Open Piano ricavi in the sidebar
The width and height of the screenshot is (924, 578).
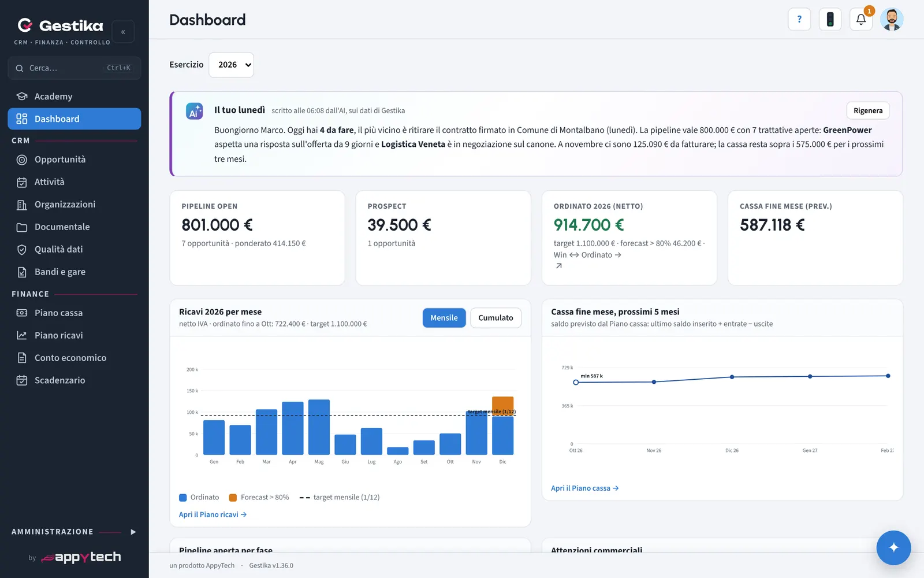coord(74,335)
